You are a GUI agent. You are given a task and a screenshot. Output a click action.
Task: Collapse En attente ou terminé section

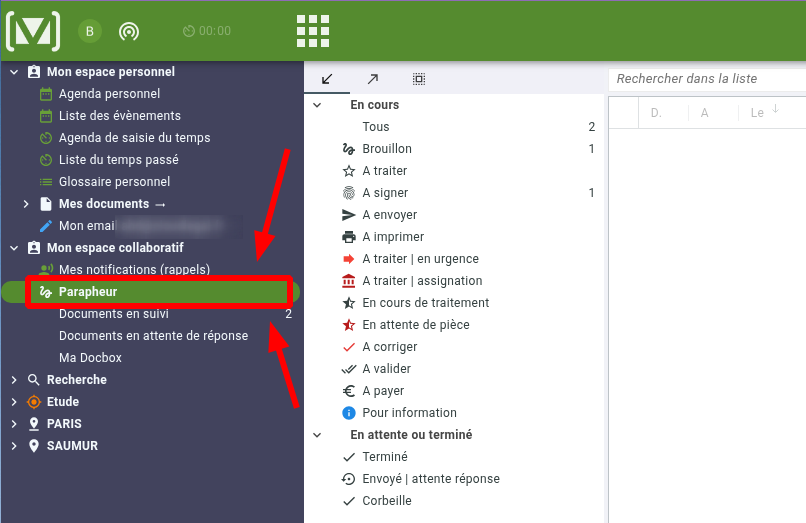click(317, 435)
